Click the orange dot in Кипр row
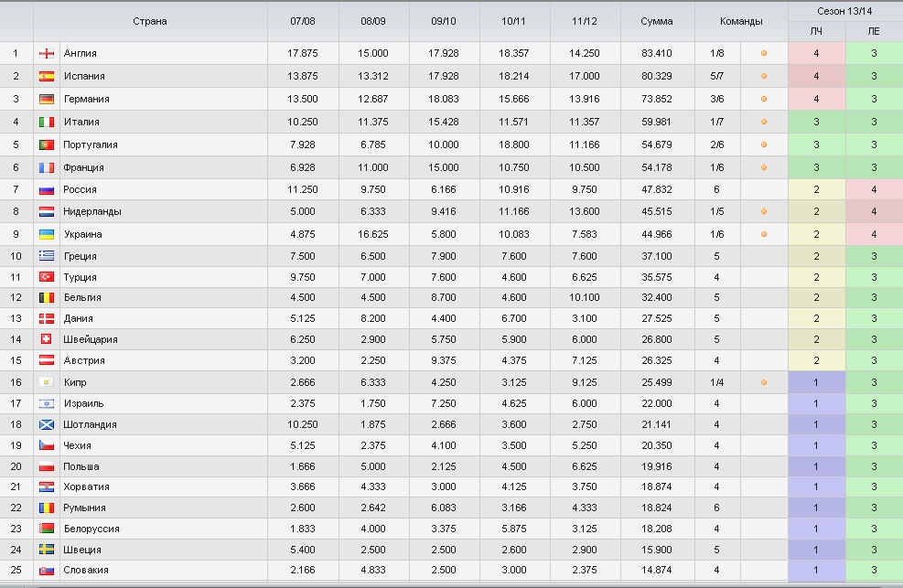Viewport: 903px width, 588px height. coord(764,382)
